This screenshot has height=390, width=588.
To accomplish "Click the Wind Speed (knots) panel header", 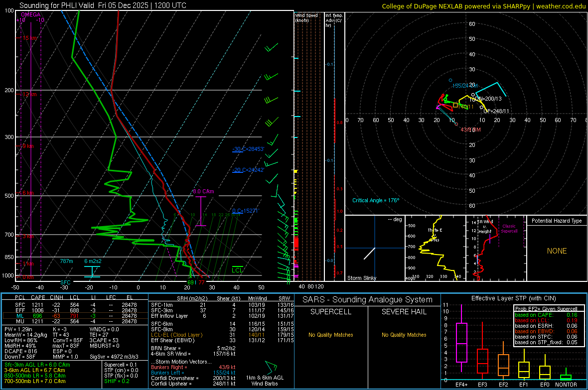I will 306,17.
